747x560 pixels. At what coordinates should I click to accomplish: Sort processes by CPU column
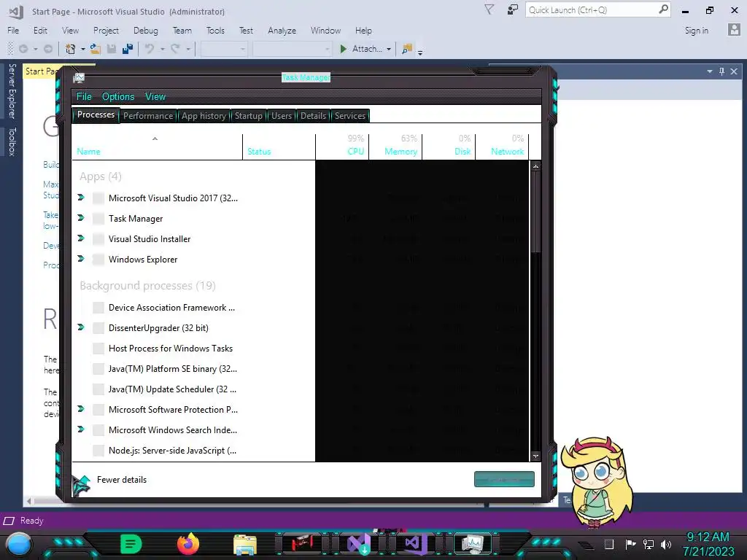pos(343,146)
